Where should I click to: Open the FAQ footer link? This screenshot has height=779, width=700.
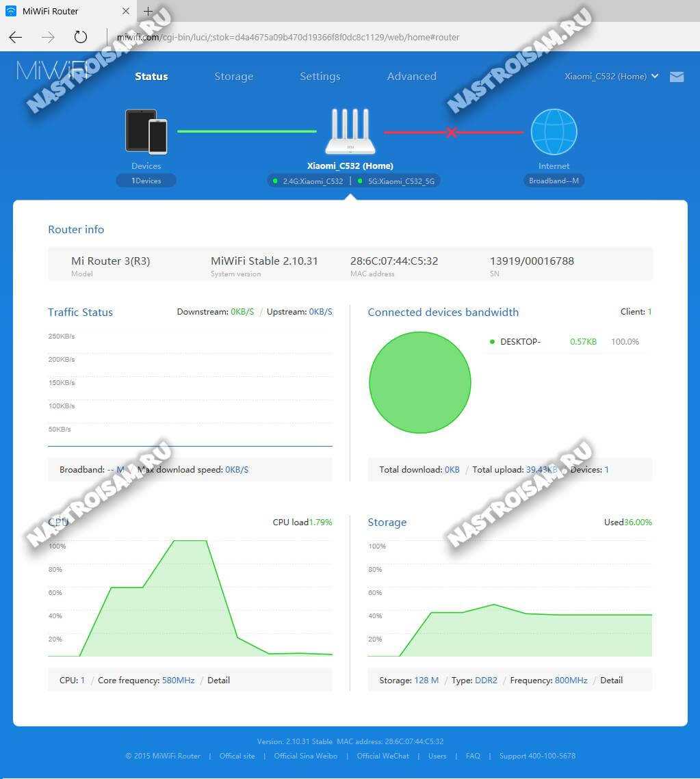(x=473, y=756)
